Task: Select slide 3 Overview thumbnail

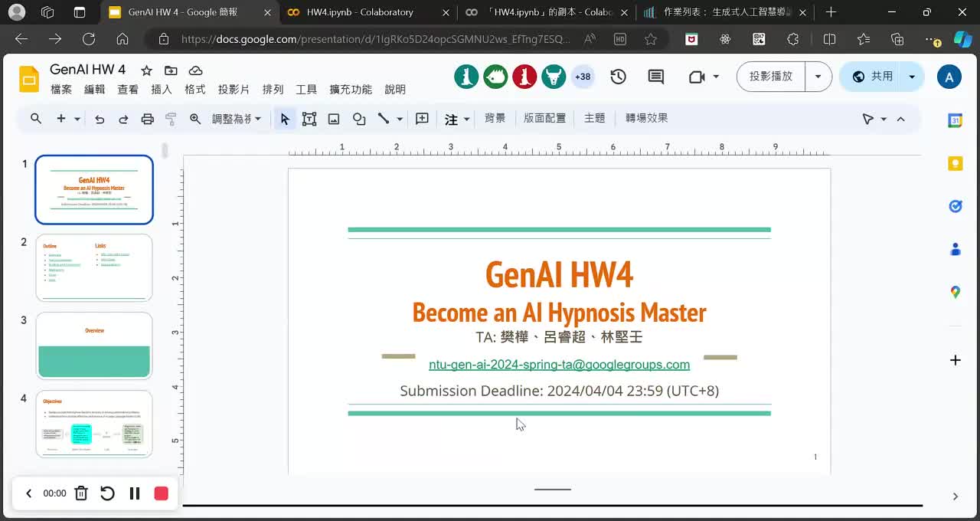Action: [x=94, y=346]
